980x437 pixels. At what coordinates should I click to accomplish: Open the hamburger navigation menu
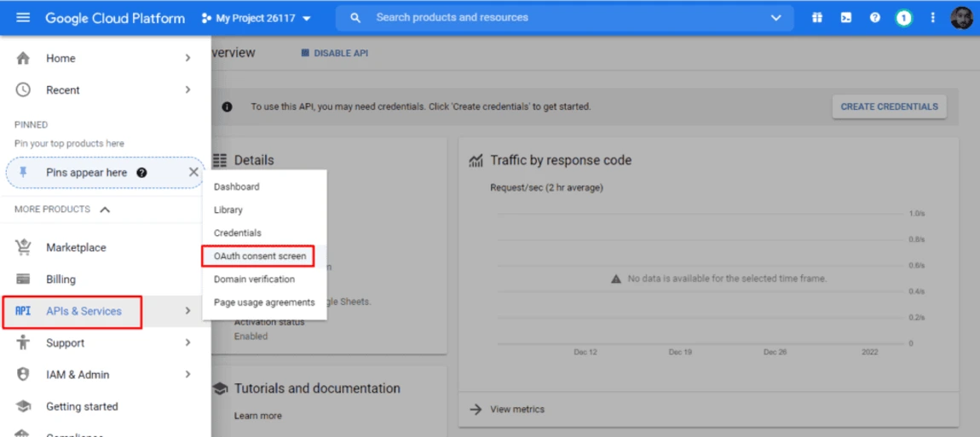[23, 18]
